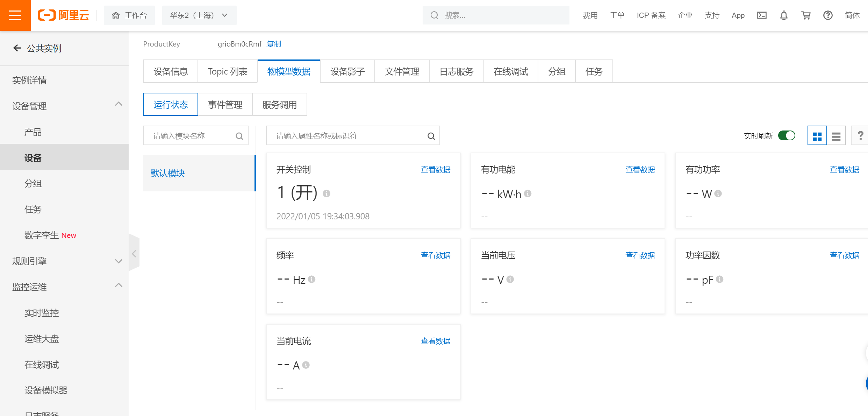Open the hamburger main menu

point(15,15)
